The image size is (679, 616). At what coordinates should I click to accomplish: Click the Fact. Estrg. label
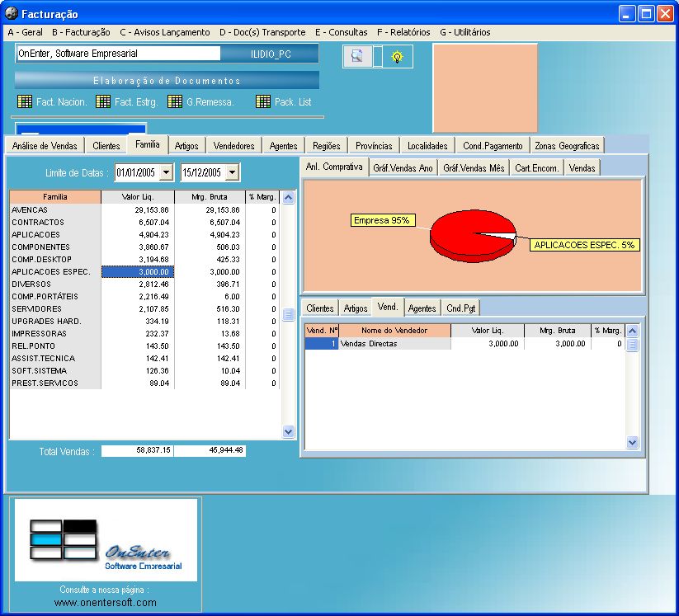coord(136,102)
